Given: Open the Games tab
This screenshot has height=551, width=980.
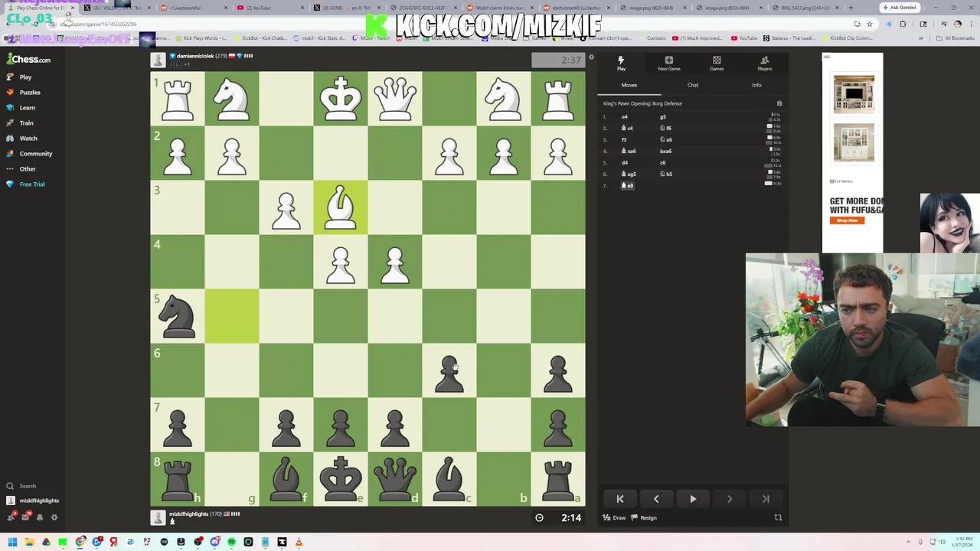Looking at the screenshot, I should (x=717, y=64).
